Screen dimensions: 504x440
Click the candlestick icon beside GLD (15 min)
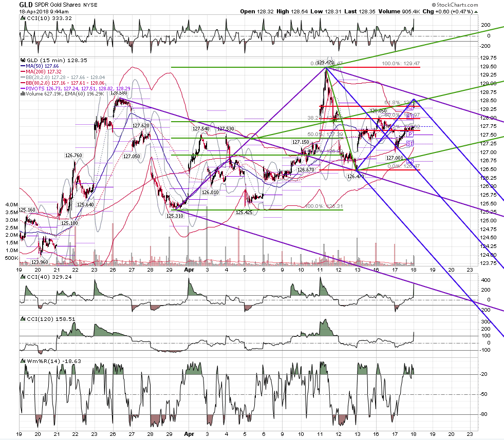coord(23,60)
